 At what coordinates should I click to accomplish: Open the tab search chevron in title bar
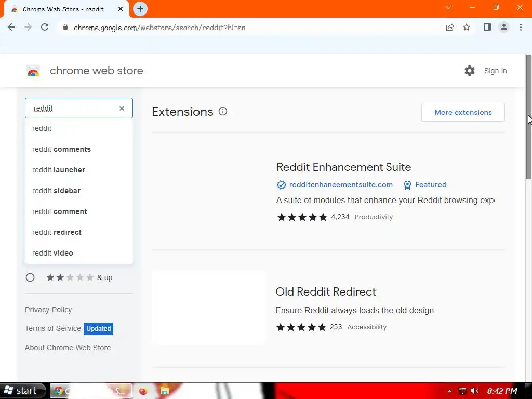click(x=448, y=7)
